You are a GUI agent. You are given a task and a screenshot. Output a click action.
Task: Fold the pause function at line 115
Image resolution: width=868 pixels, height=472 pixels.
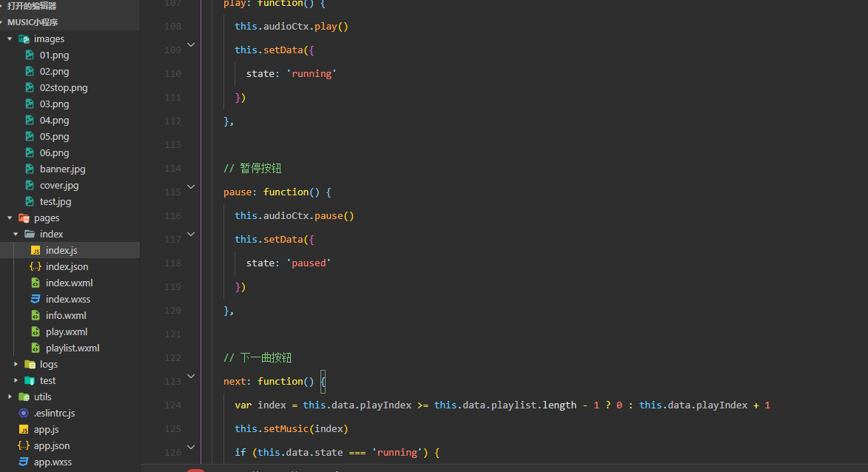[191, 187]
